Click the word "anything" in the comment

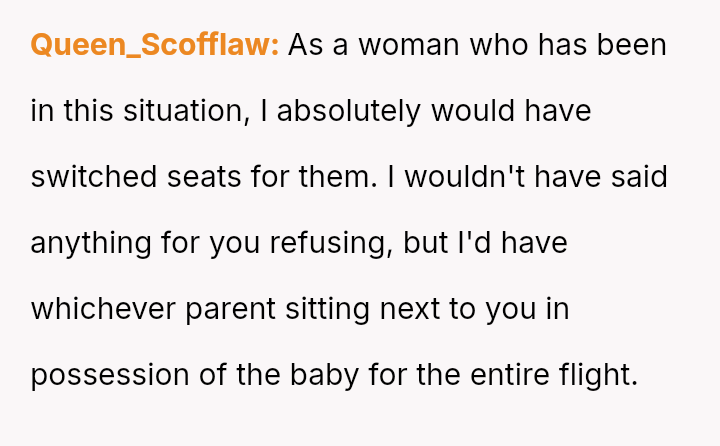(91, 243)
